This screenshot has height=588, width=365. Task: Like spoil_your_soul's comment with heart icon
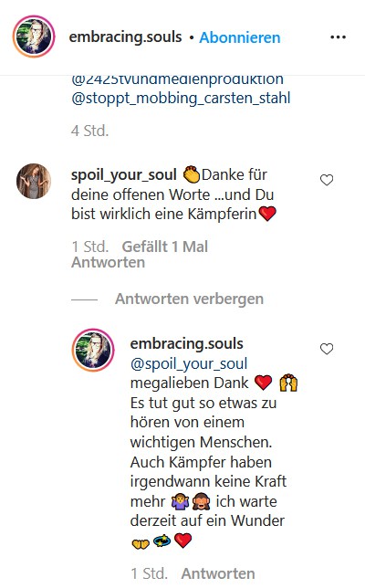pyautogui.click(x=327, y=180)
